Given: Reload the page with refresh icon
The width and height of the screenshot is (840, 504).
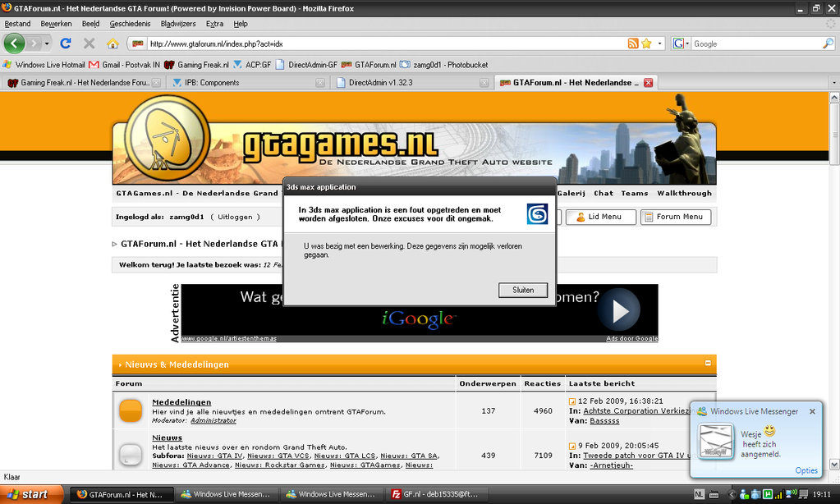Looking at the screenshot, I should (x=66, y=44).
